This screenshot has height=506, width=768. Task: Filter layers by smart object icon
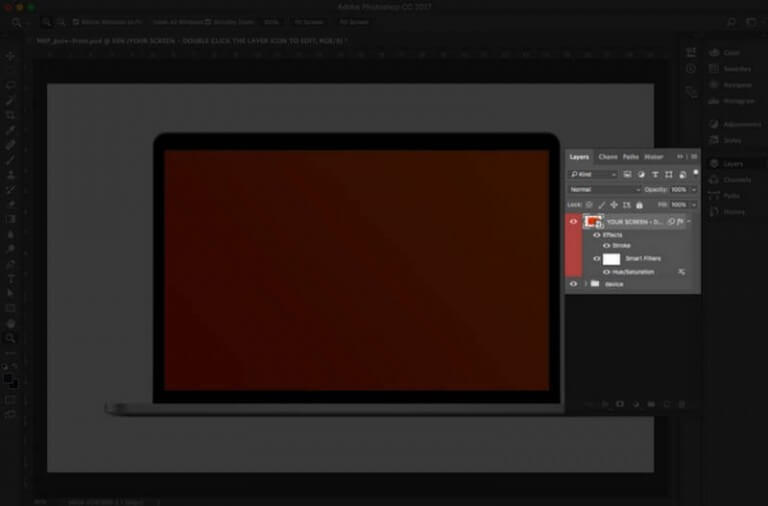pos(683,174)
